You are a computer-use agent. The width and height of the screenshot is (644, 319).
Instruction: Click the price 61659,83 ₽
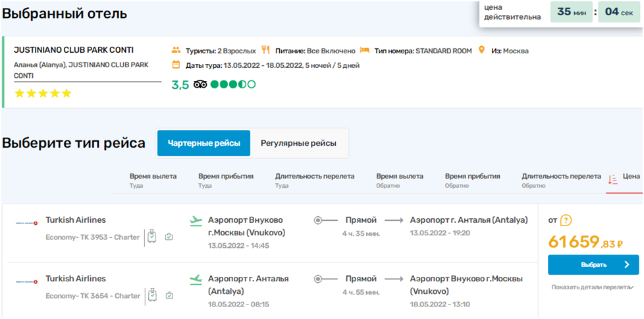pyautogui.click(x=585, y=243)
